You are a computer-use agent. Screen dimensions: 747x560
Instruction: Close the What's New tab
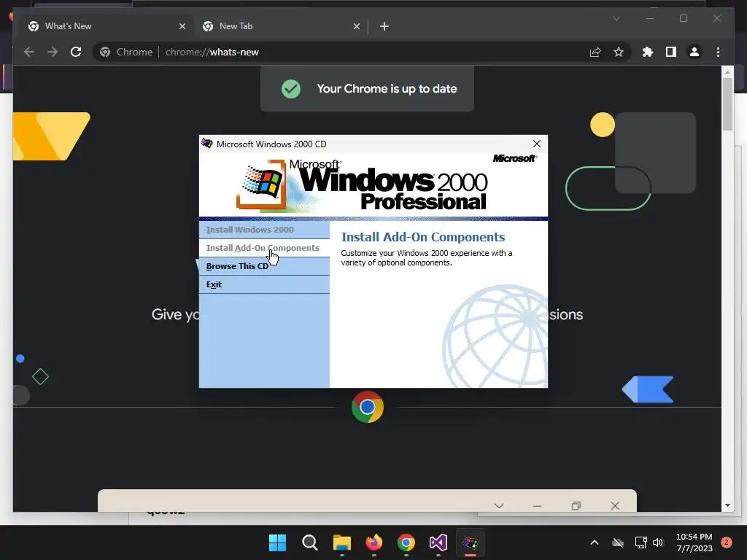(x=182, y=26)
